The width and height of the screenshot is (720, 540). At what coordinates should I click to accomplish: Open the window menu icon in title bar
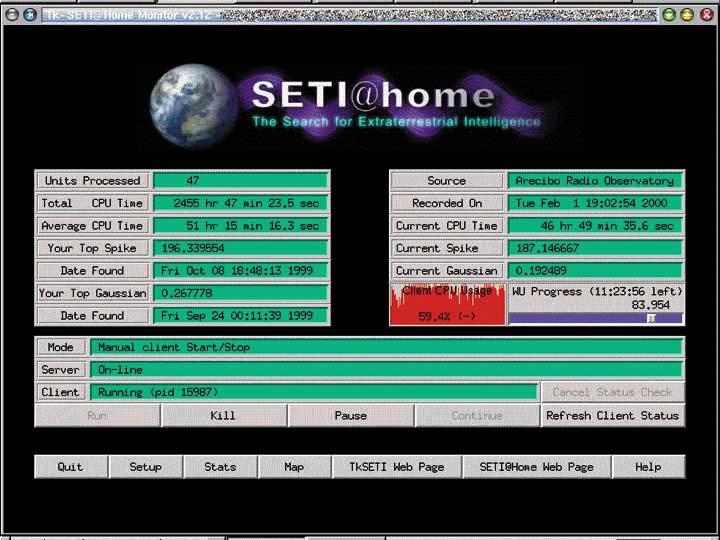coord(11,15)
